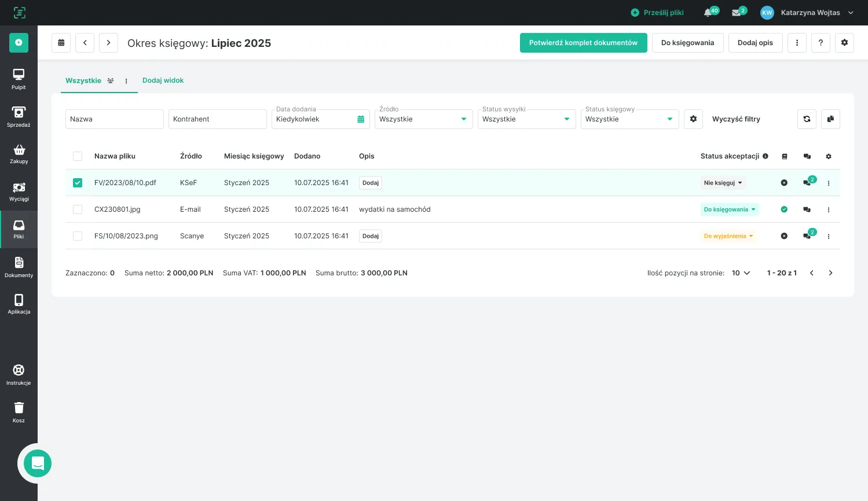The image size is (868, 501).
Task: Open Data dodania date picker
Action: [x=321, y=119]
